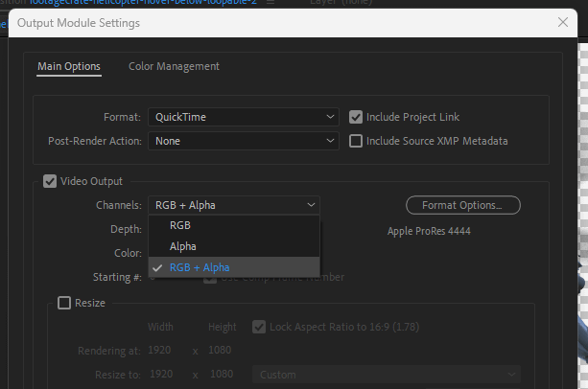Uncheck Lock Aspect Ratio to 16:9
The height and width of the screenshot is (389, 588).
(258, 327)
